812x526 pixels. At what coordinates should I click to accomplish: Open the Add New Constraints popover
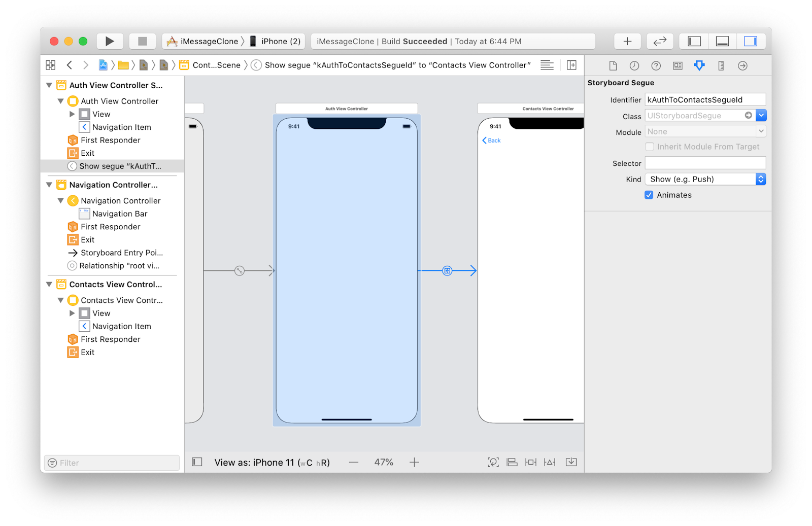(x=530, y=462)
